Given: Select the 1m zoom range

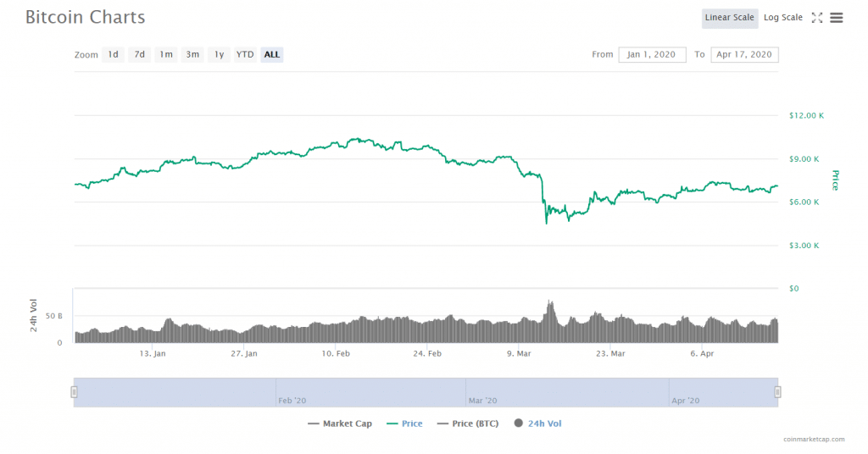Looking at the screenshot, I should coord(166,55).
